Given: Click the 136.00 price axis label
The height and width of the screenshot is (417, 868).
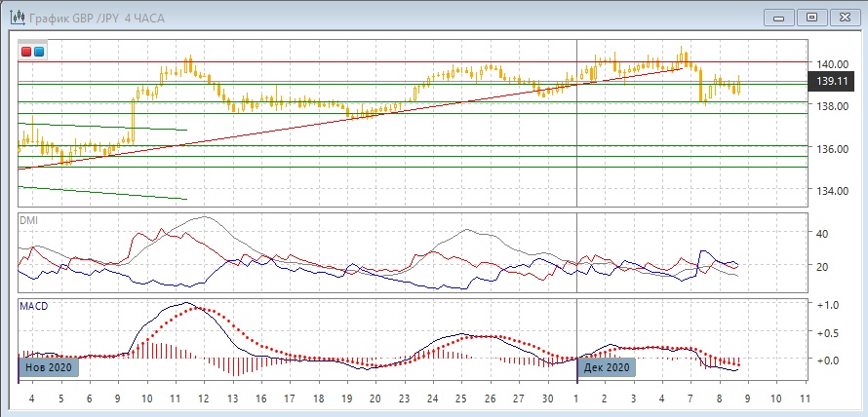Looking at the screenshot, I should (x=832, y=149).
